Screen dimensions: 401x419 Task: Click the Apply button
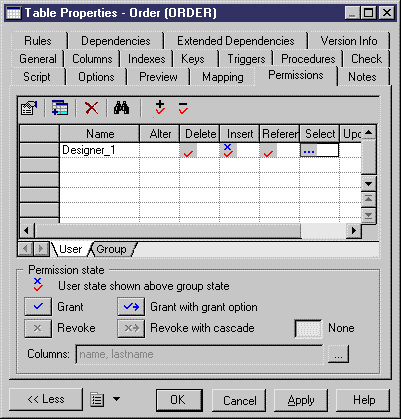coord(301,400)
